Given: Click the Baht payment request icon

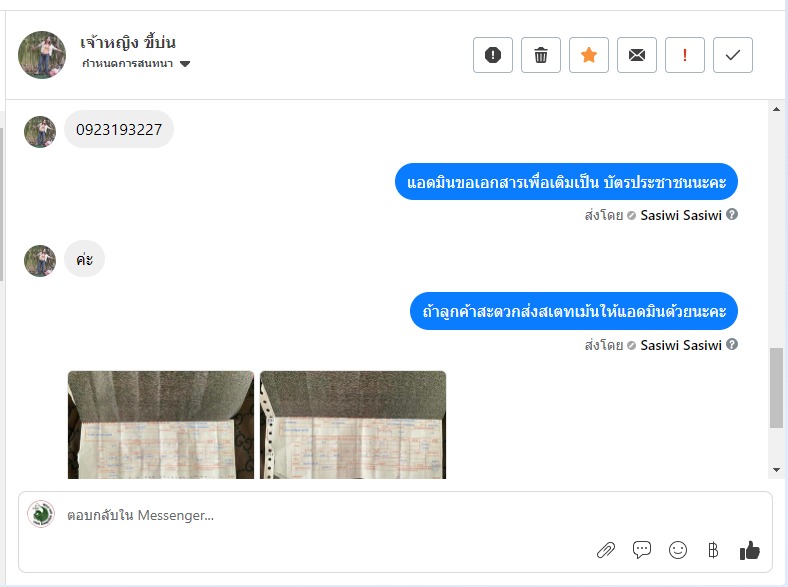Looking at the screenshot, I should (x=713, y=550).
